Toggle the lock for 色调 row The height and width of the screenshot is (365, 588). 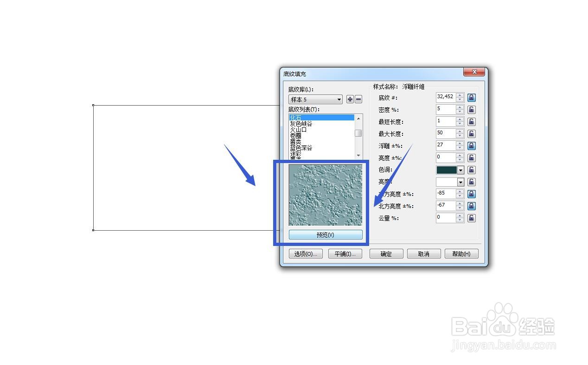pyautogui.click(x=471, y=170)
